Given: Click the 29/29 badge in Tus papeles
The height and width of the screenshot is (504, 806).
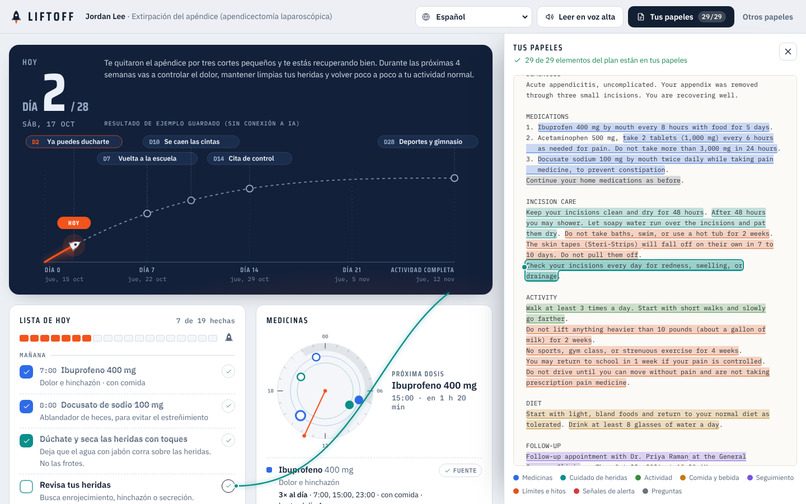Looking at the screenshot, I should [712, 16].
